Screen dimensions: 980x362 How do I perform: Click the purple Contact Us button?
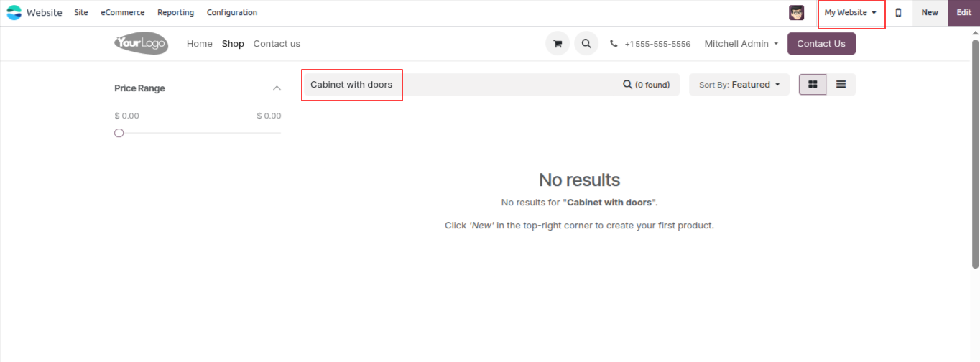coord(821,43)
